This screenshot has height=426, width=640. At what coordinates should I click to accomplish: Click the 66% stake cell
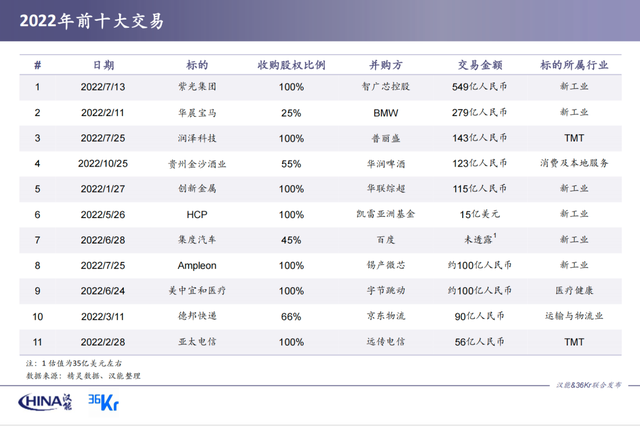(291, 317)
